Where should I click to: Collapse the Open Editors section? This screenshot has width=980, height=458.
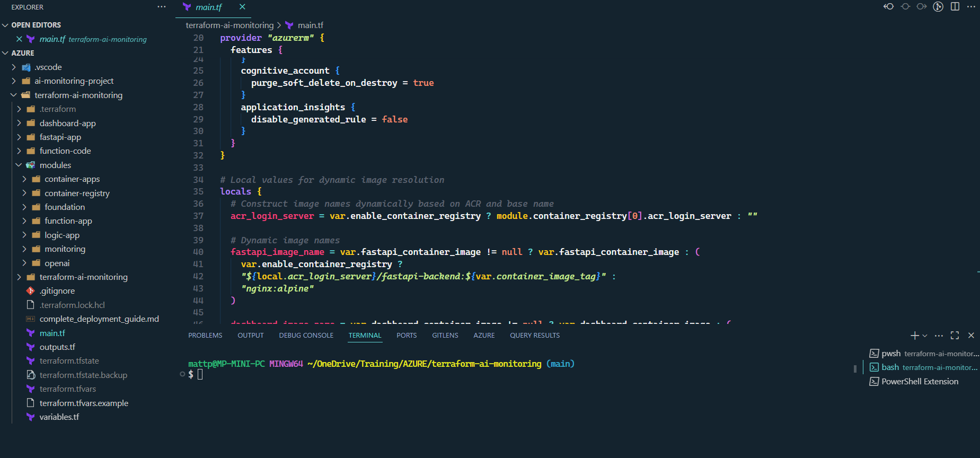coord(5,25)
